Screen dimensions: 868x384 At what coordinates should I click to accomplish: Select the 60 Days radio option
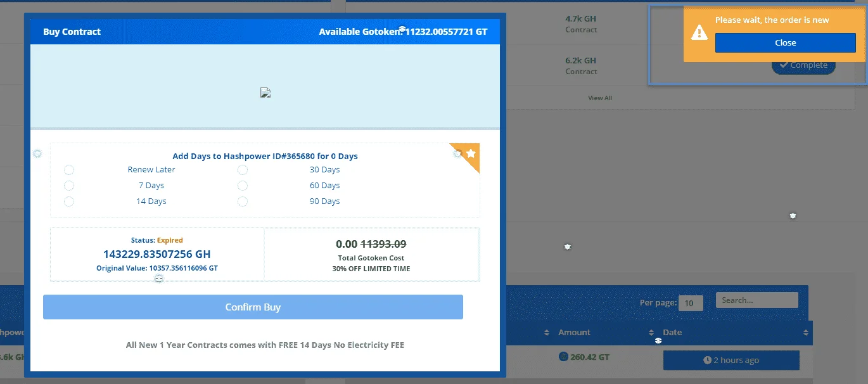click(242, 186)
